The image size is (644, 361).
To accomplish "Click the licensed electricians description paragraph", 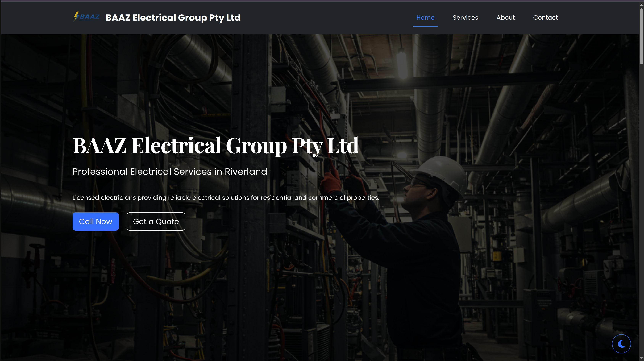I will click(226, 198).
